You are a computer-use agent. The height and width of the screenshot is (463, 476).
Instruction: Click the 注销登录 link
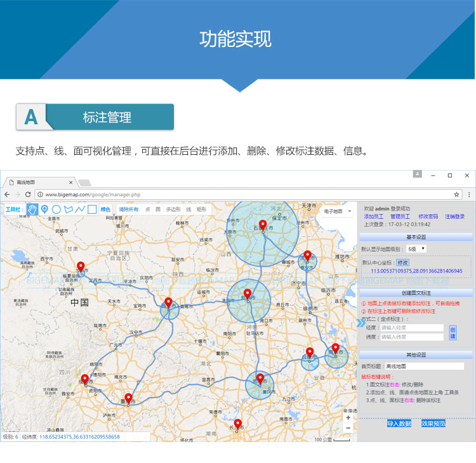pyautogui.click(x=455, y=216)
